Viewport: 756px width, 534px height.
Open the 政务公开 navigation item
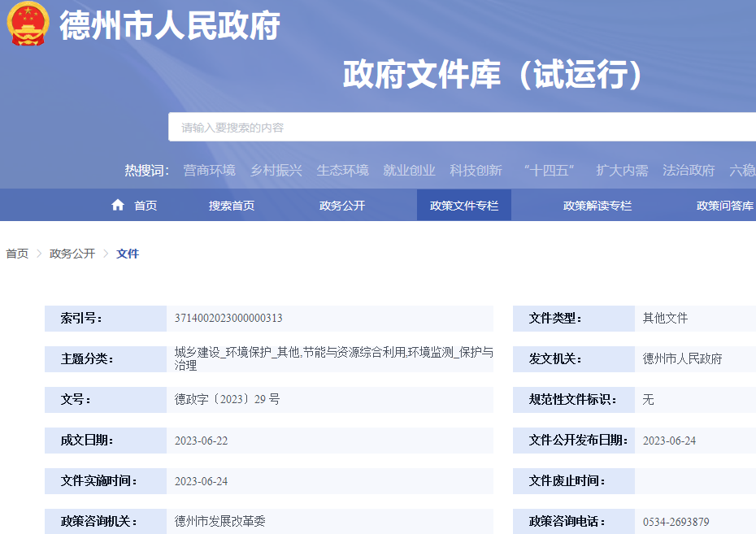pyautogui.click(x=342, y=206)
